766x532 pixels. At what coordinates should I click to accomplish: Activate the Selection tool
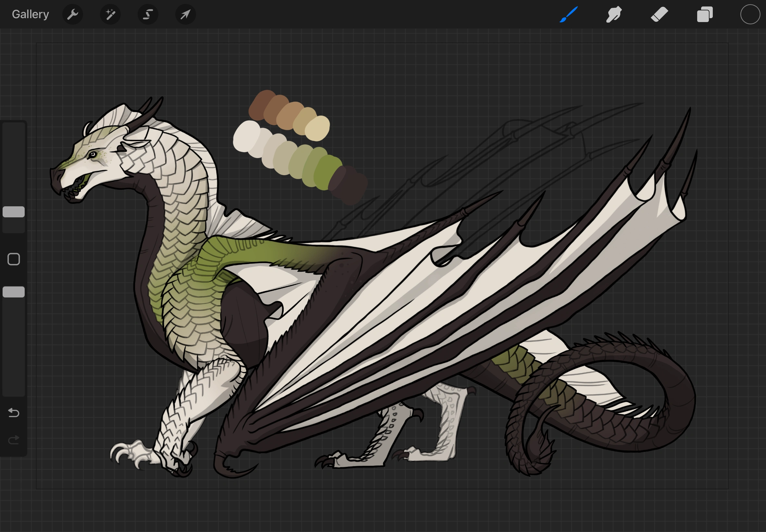click(148, 14)
